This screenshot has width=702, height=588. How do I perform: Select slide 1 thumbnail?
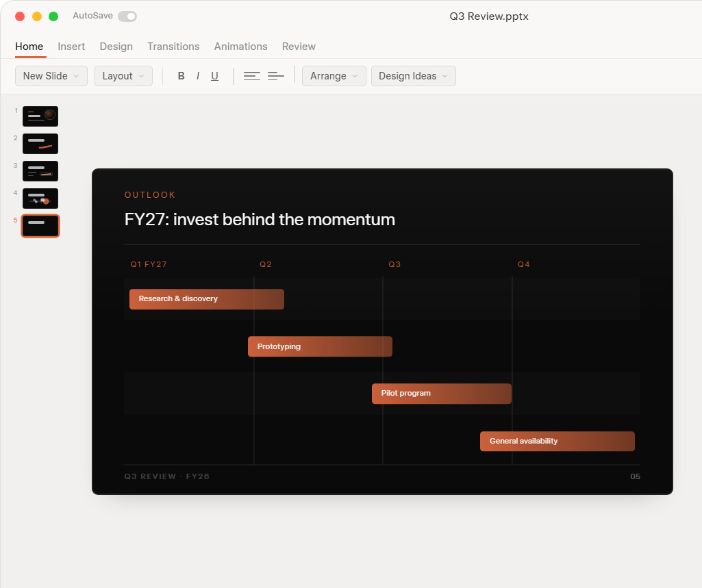click(x=40, y=116)
